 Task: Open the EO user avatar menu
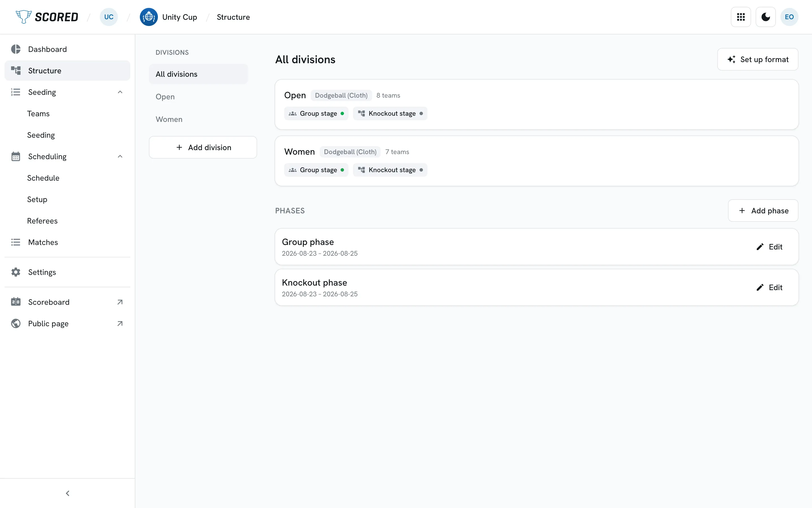click(789, 17)
